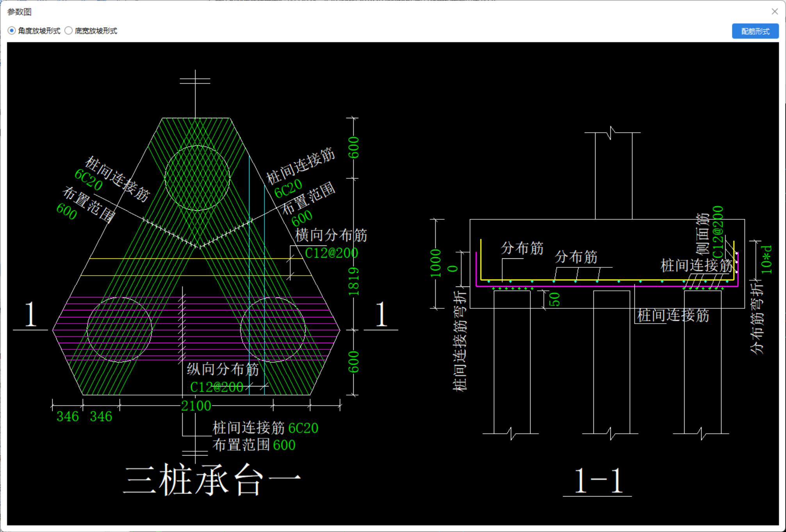This screenshot has height=532, width=786.
Task: Click the 50 pile embedment value in section
Action: 555,299
